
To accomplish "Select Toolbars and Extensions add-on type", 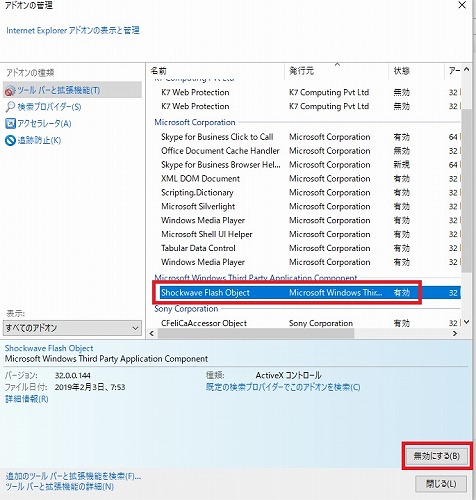I will pyautogui.click(x=72, y=90).
